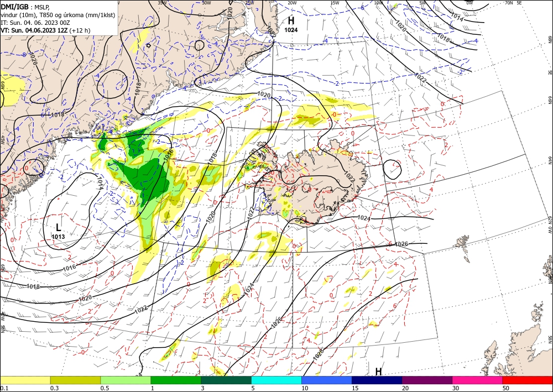The width and height of the screenshot is (553, 392).
Task: Click the 'IT: Sun. 04. 06. 2023 00Z' line
Action: tap(35, 23)
